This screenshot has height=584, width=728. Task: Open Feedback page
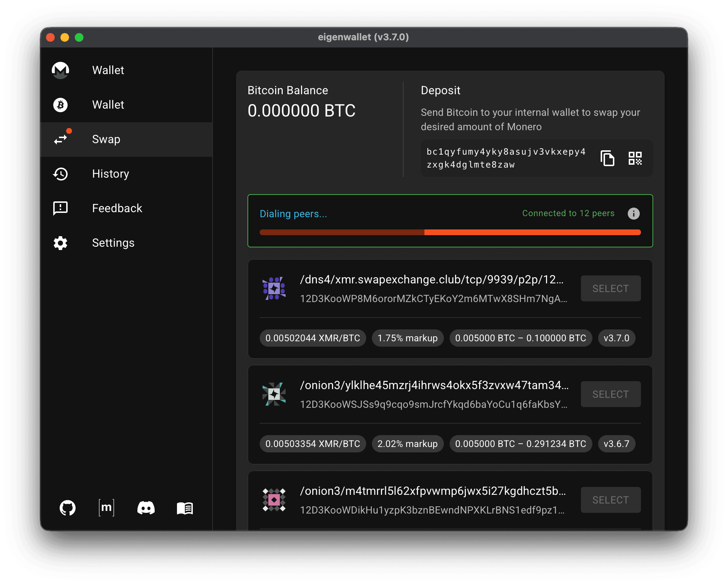[117, 208]
